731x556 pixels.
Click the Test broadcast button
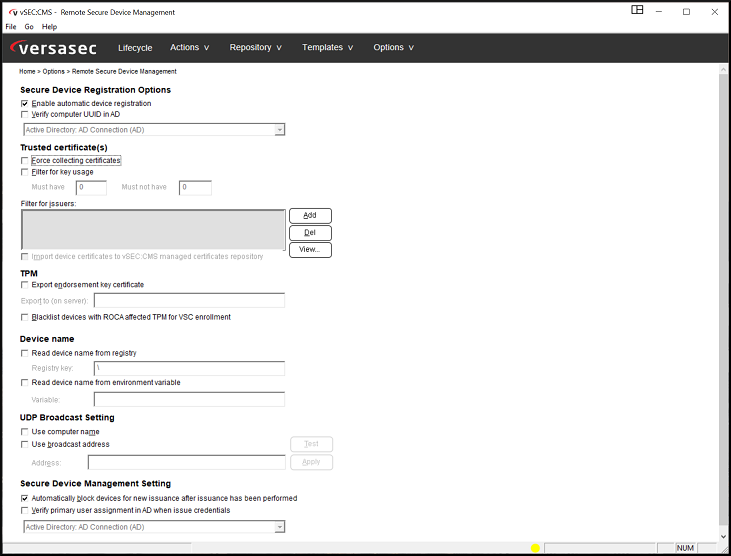point(311,444)
